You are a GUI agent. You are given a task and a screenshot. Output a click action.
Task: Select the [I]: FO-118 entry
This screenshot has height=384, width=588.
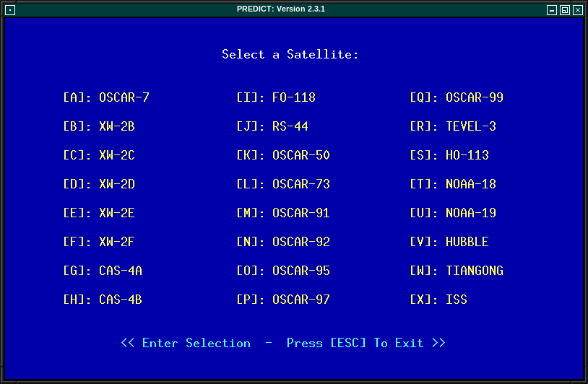point(276,97)
